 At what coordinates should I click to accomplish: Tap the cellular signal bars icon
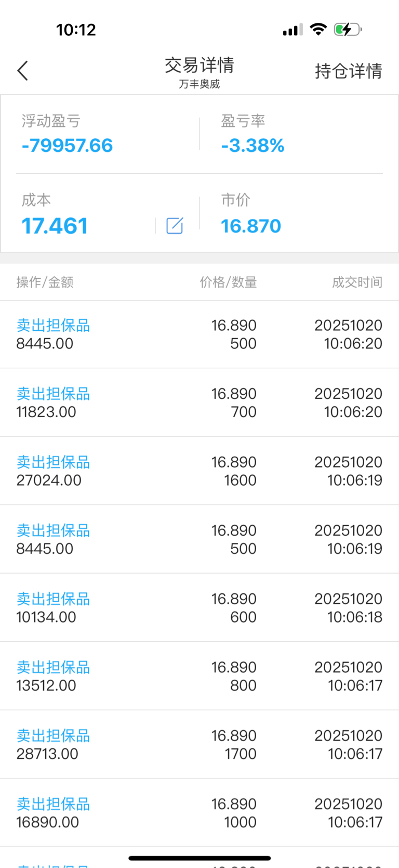pyautogui.click(x=292, y=30)
